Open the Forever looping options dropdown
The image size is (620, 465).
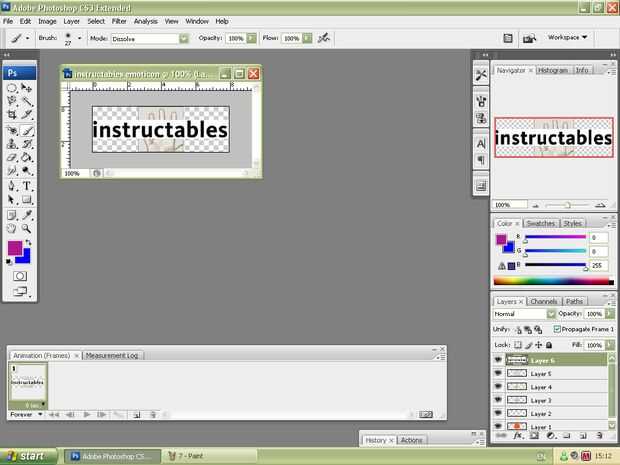tap(26, 414)
